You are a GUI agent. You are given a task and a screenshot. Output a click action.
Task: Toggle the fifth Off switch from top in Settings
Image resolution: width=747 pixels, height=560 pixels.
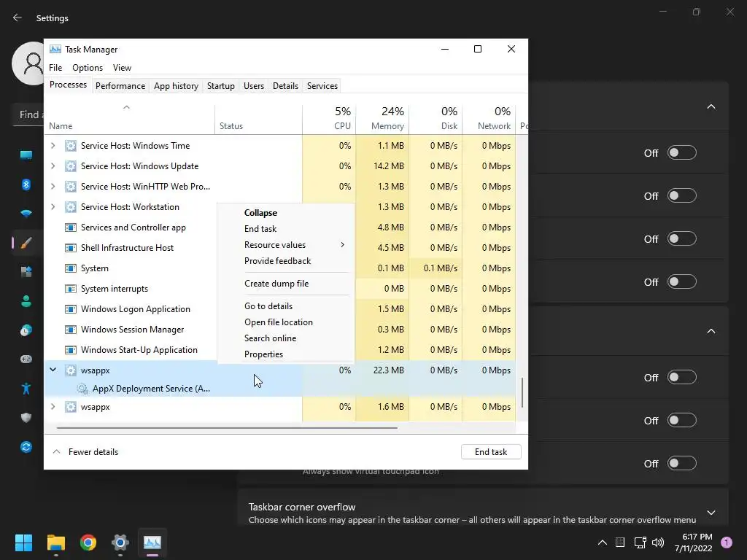pos(682,377)
